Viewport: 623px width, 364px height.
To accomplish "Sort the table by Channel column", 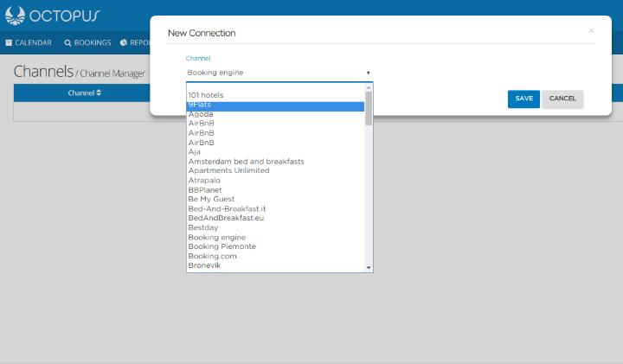I will pos(84,93).
